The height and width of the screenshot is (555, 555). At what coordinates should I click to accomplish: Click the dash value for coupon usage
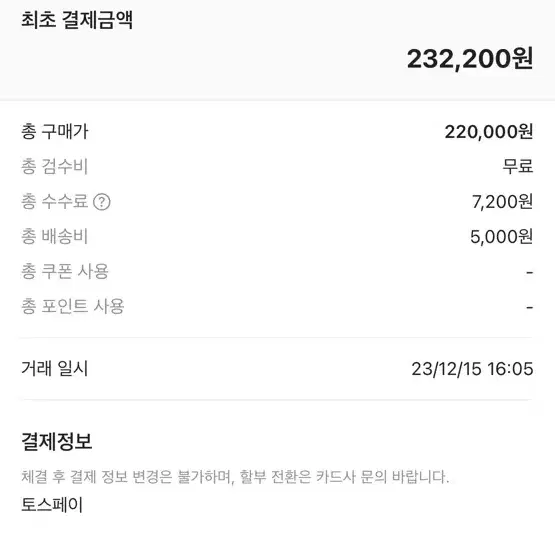point(530,272)
